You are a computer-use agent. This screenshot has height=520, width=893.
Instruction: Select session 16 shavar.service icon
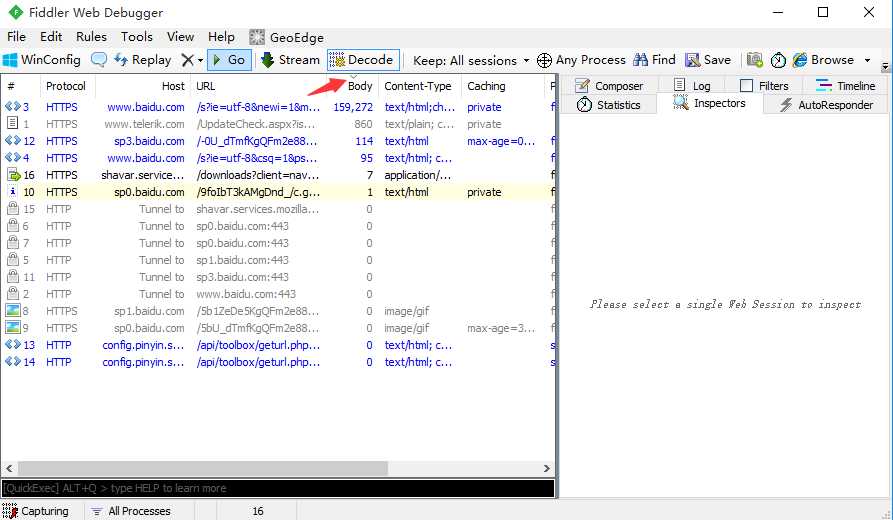[x=13, y=175]
